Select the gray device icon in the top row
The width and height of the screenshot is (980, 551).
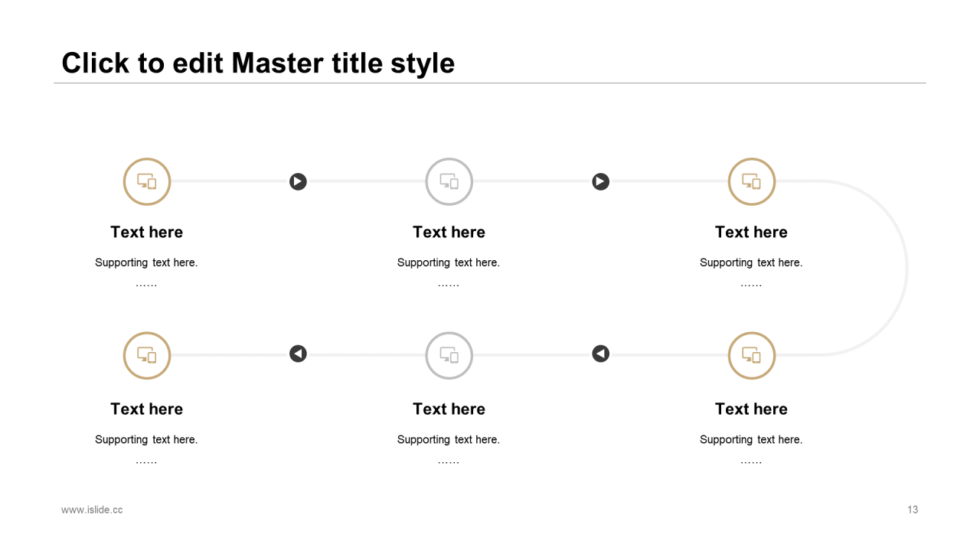pos(449,181)
